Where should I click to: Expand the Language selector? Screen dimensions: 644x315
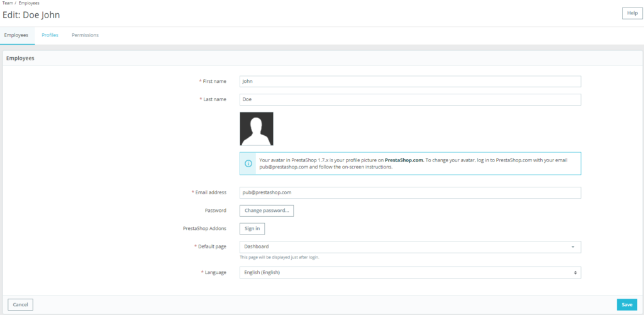[x=410, y=273]
